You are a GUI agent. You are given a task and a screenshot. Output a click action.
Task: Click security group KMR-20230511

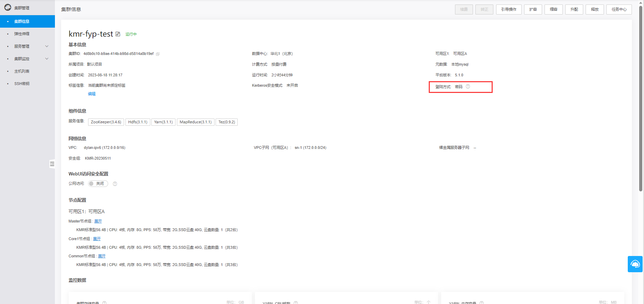pyautogui.click(x=98, y=158)
